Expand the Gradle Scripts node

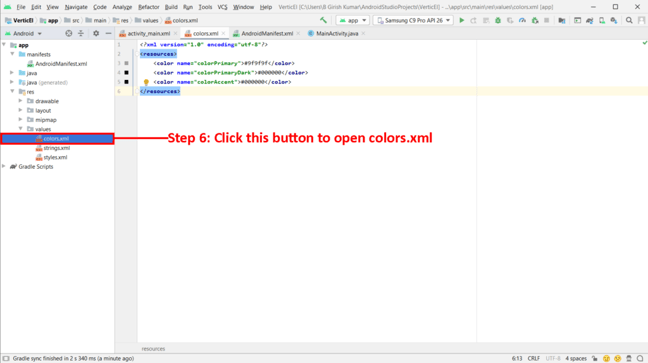coord(4,166)
